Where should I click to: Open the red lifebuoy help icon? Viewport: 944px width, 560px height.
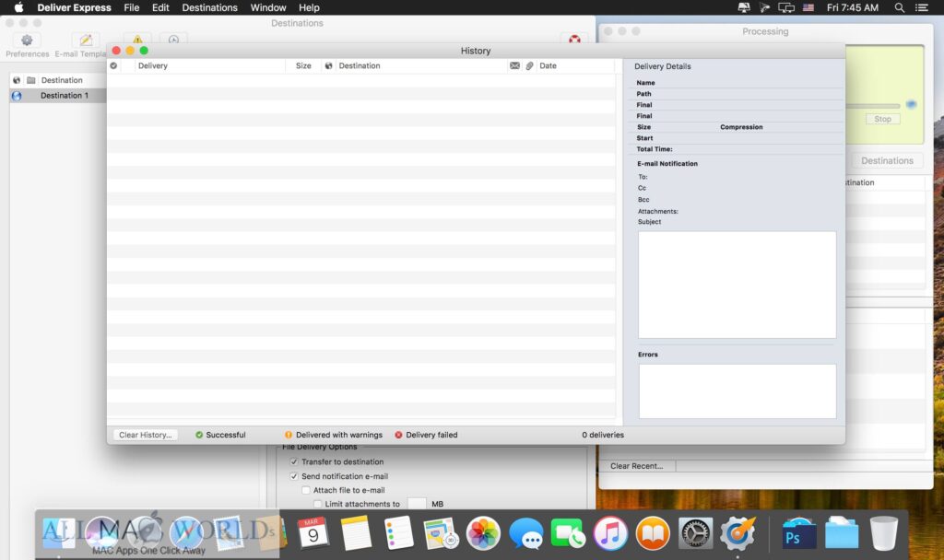574,39
